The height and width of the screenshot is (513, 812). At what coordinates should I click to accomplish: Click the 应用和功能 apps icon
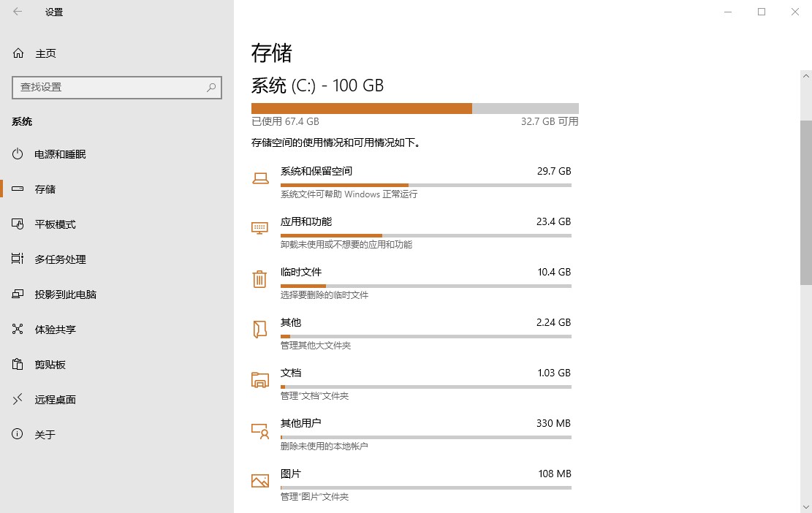tap(259, 229)
